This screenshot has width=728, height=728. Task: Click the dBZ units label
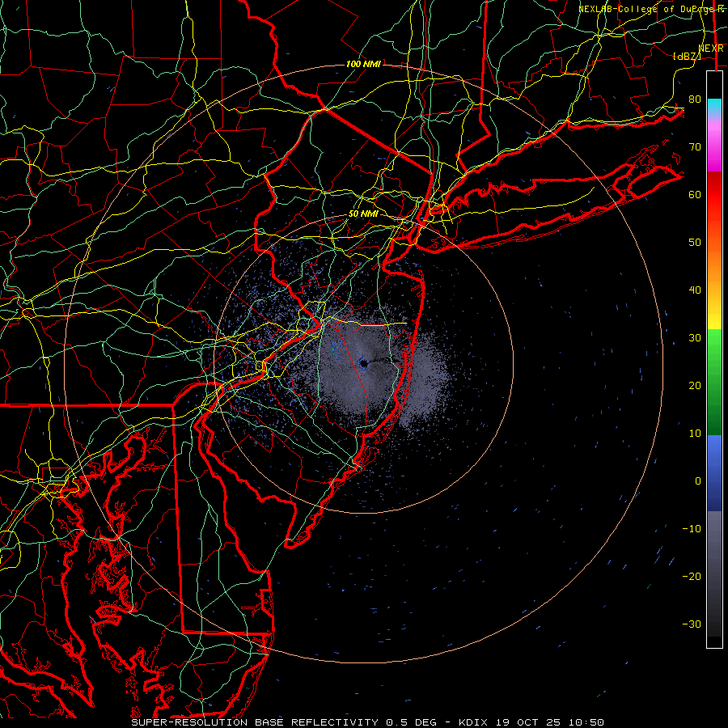pyautogui.click(x=687, y=57)
